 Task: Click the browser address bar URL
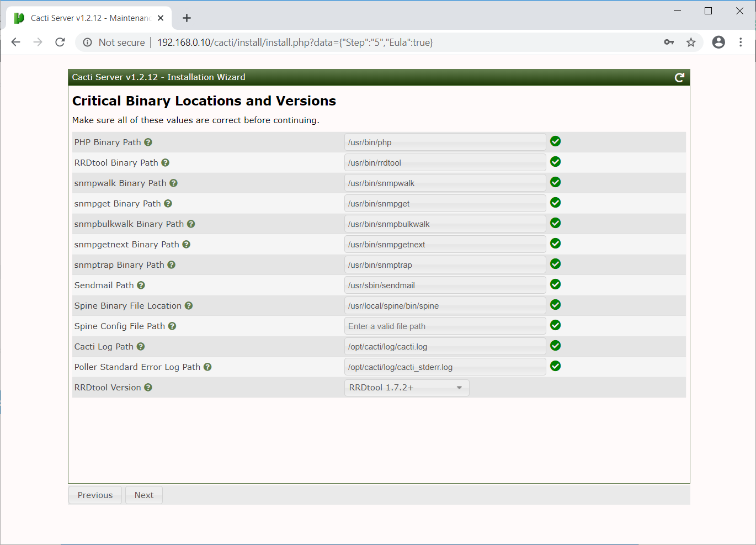click(x=295, y=43)
